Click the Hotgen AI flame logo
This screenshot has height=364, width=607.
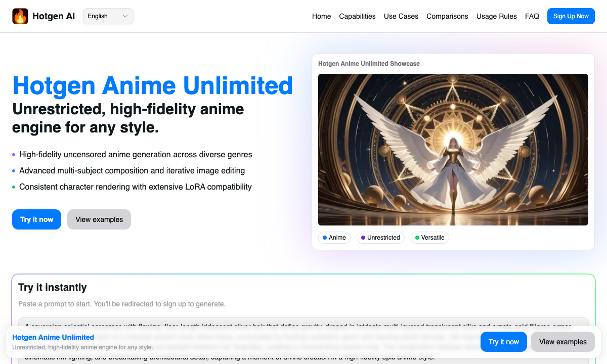(x=20, y=16)
